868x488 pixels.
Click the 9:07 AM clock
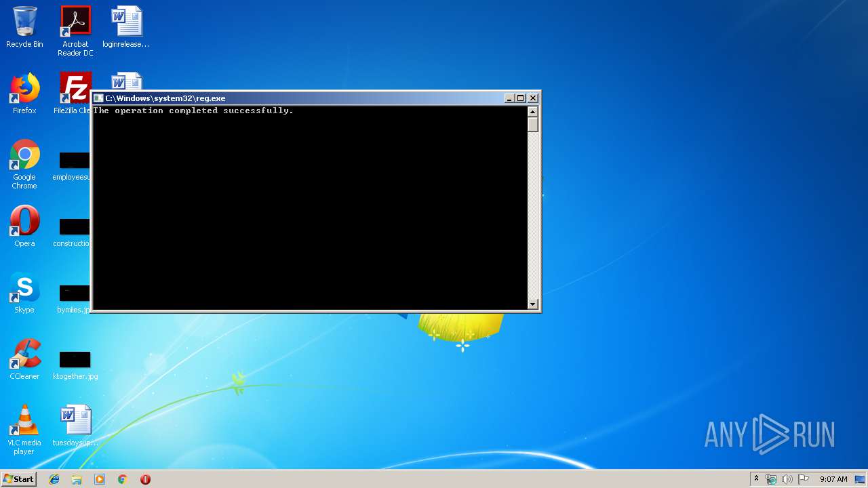[833, 479]
